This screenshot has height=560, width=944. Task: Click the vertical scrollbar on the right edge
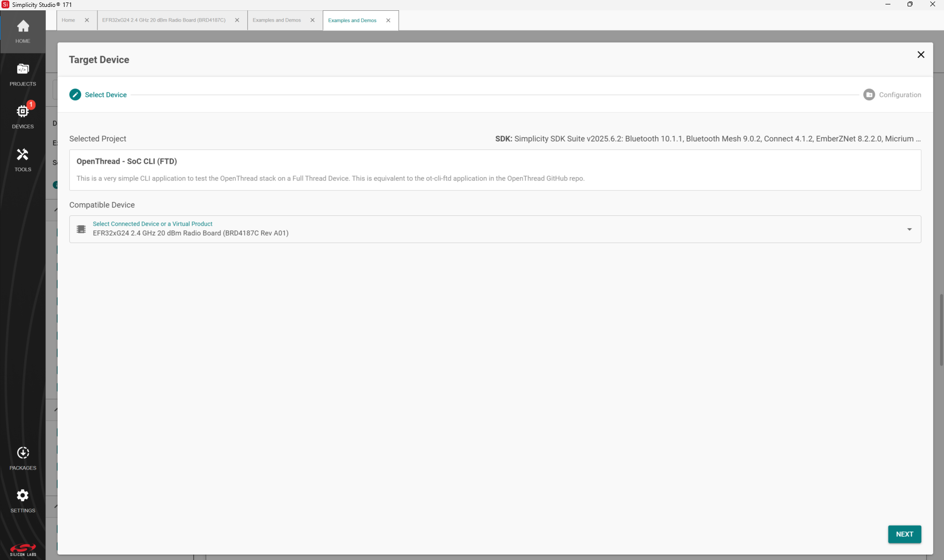click(941, 329)
